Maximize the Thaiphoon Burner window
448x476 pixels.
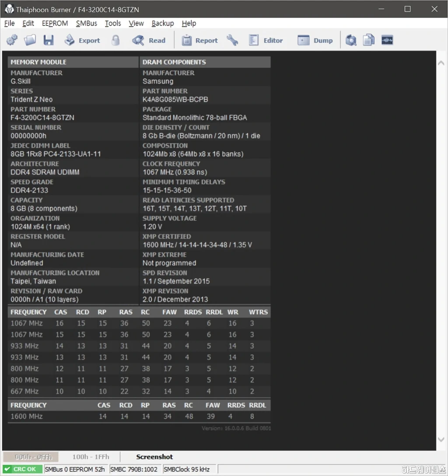pos(408,9)
